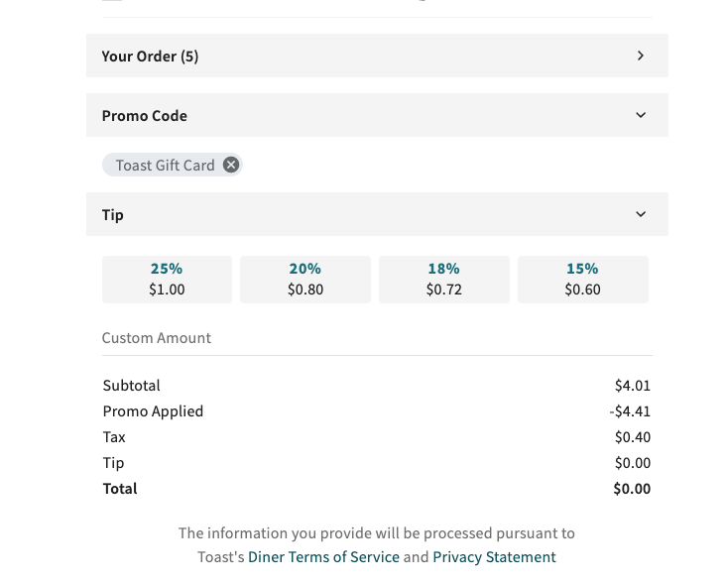Screen dimensions: 728x581
Task: Open the Diner Terms of Service link
Action: 323,557
